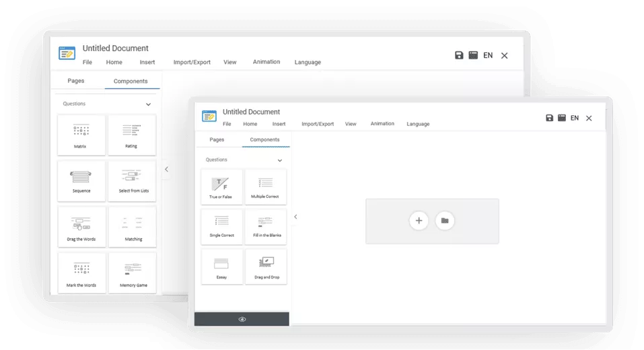
Task: Add the Memory Game question component
Action: tap(132, 273)
